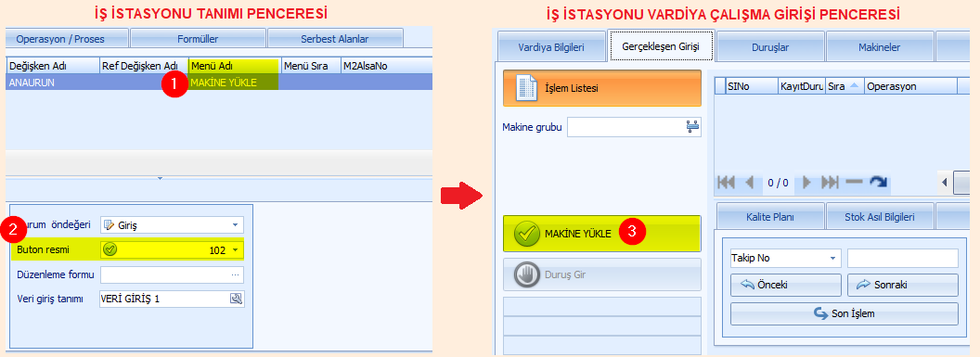Viewport: 980px width, 357px height.
Task: Click the Önceki button
Action: (786, 285)
